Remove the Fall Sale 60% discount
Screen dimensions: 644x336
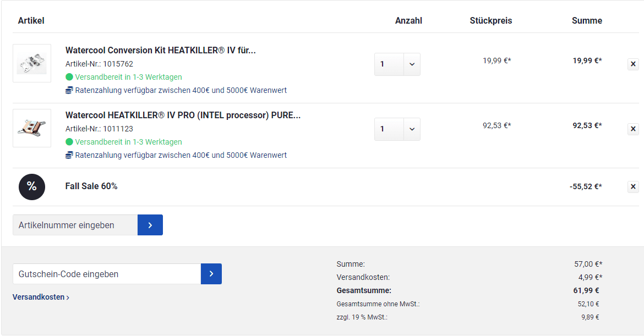click(x=633, y=186)
